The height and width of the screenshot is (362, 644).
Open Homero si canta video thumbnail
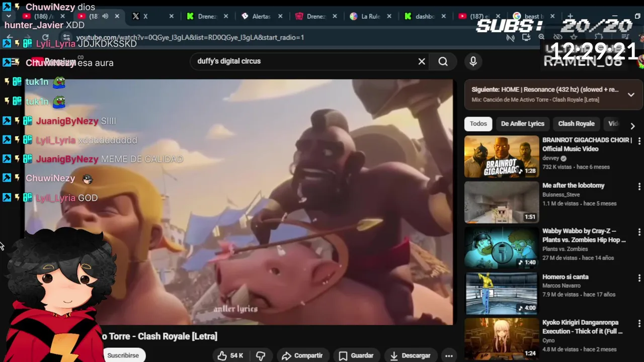[x=502, y=294]
